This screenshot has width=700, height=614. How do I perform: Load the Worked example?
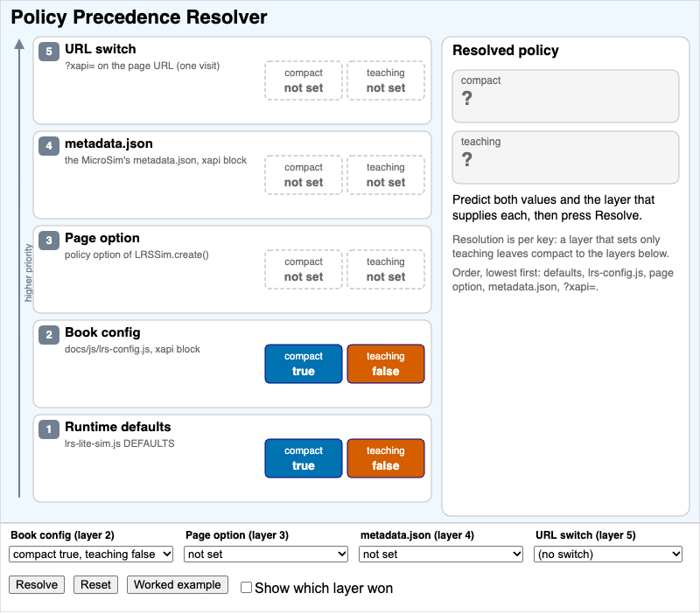[178, 584]
